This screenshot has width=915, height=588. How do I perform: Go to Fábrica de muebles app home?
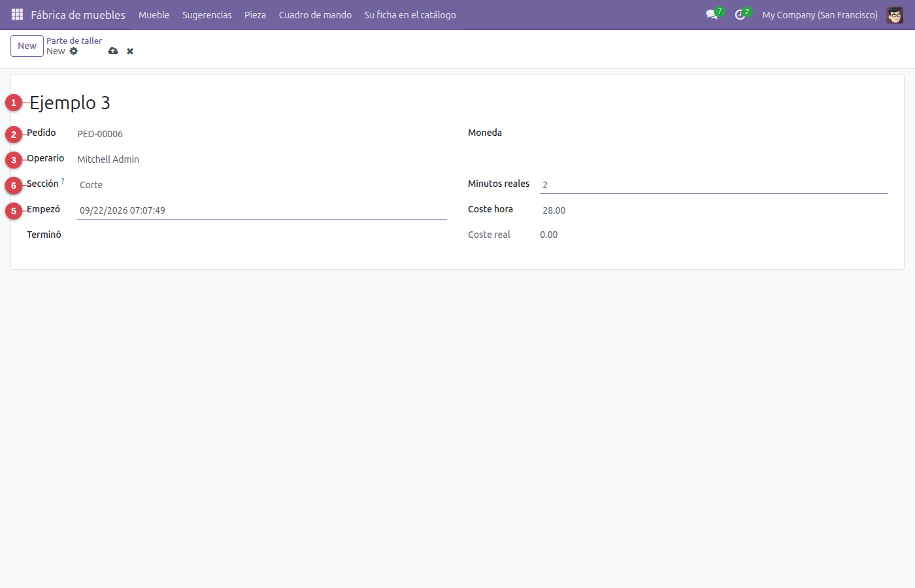(78, 14)
